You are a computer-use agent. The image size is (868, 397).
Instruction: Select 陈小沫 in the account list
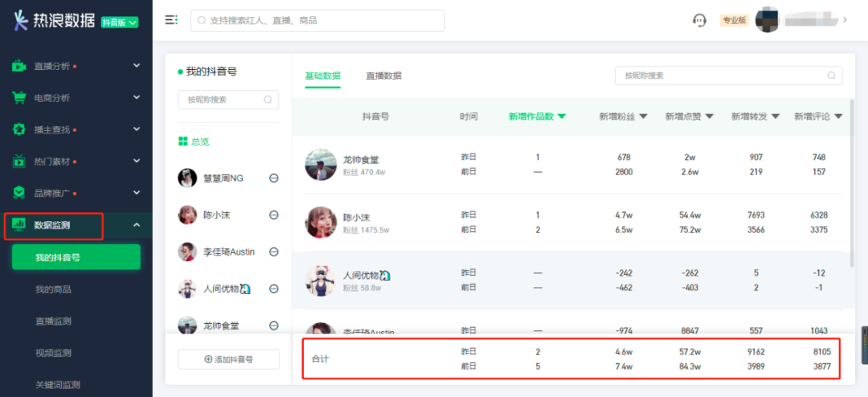[217, 215]
